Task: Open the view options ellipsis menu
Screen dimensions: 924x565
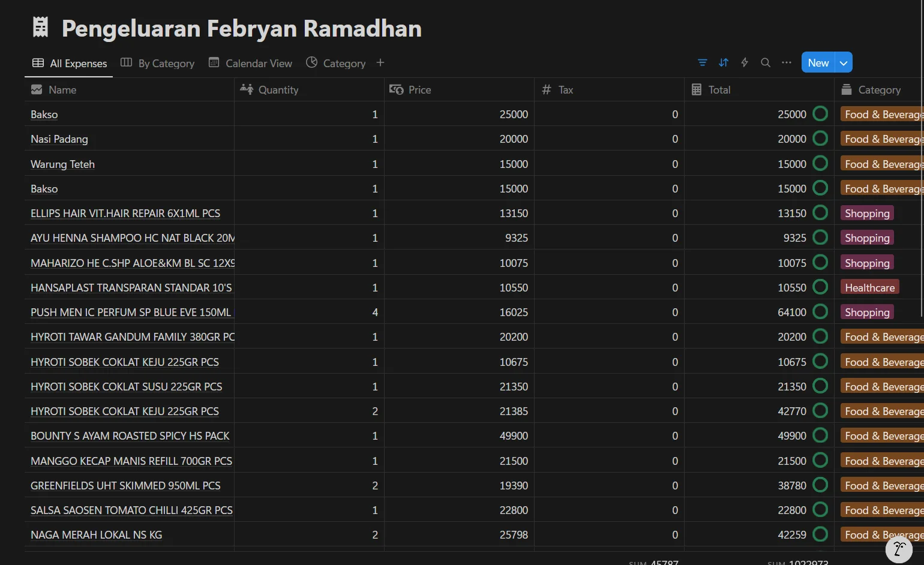Action: pos(786,62)
